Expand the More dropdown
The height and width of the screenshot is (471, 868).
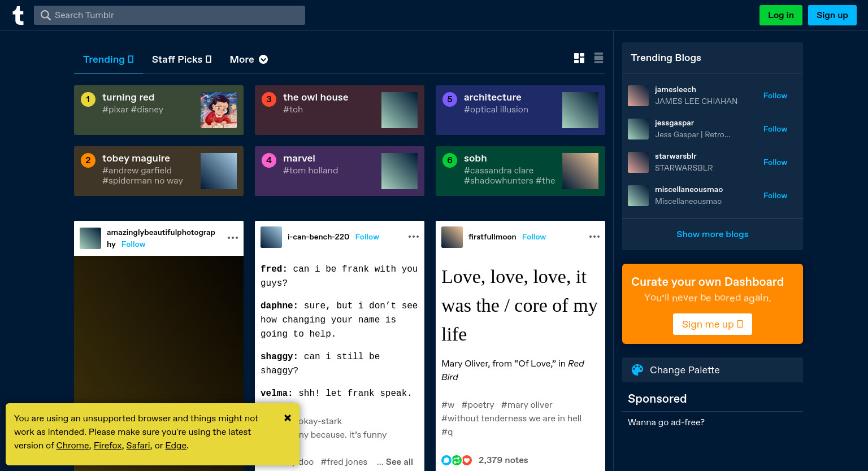pos(249,59)
